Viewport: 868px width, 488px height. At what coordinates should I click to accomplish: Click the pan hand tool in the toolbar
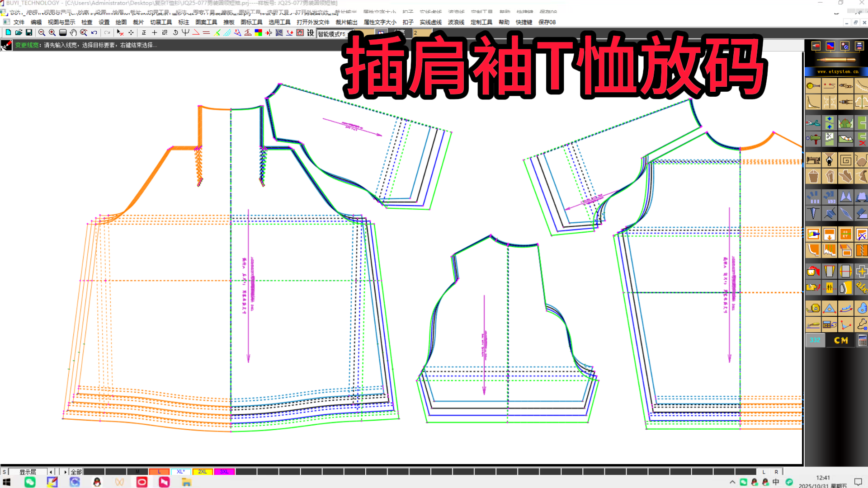pyautogui.click(x=74, y=33)
